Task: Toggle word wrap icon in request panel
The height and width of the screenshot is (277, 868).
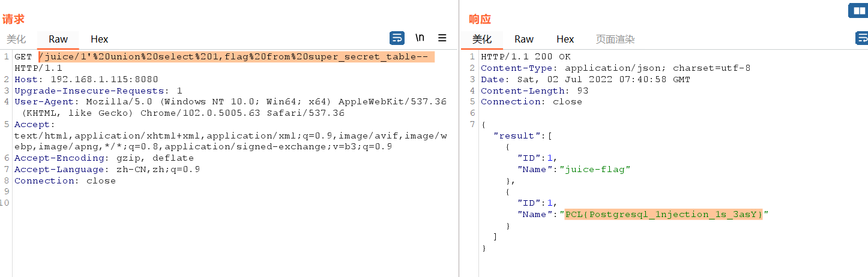Action: tap(397, 38)
